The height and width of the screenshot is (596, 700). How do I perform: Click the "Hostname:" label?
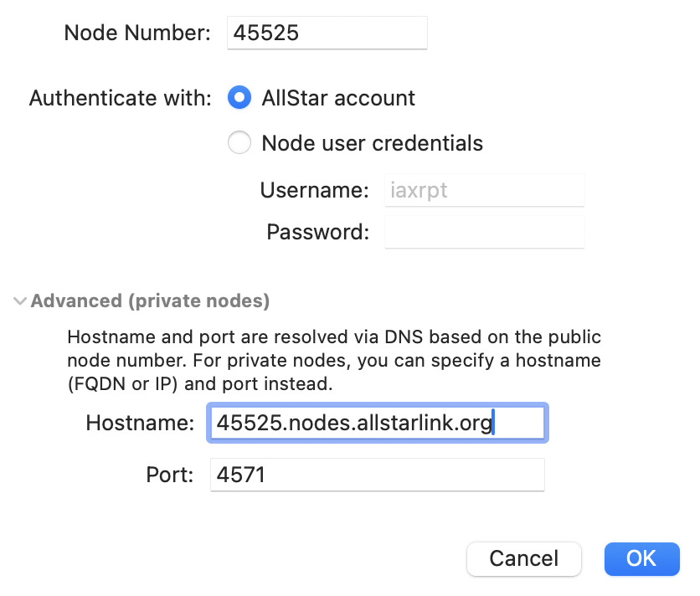pos(140,423)
